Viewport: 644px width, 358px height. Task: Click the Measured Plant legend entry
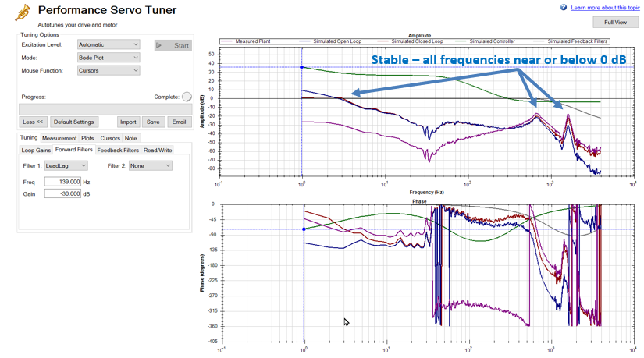click(x=246, y=41)
